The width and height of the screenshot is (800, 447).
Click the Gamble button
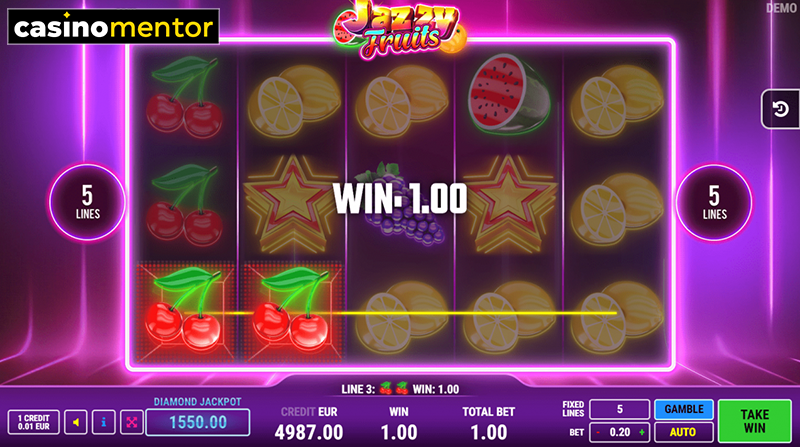pyautogui.click(x=684, y=409)
